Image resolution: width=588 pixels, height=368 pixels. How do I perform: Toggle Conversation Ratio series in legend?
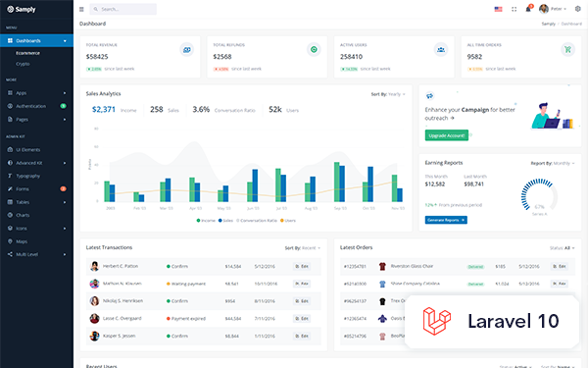pyautogui.click(x=257, y=221)
